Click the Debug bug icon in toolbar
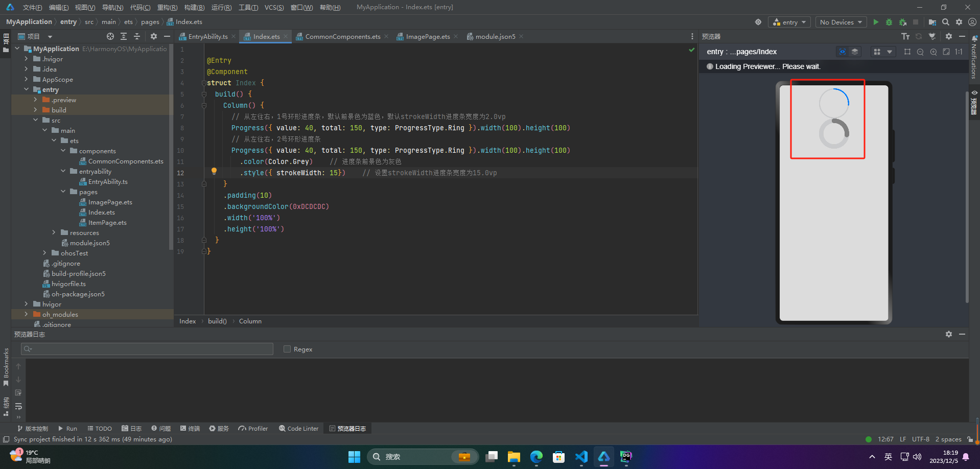Image resolution: width=980 pixels, height=469 pixels. click(x=889, y=22)
